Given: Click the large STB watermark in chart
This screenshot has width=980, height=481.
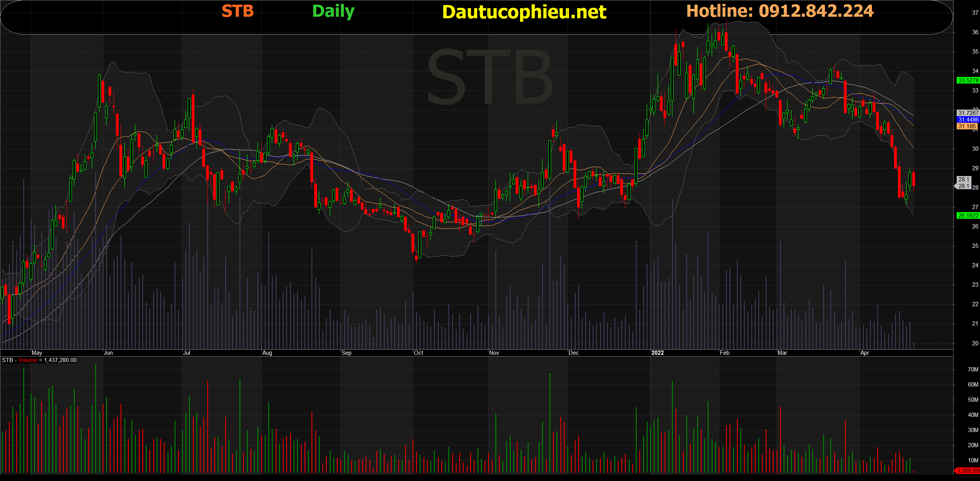Looking at the screenshot, I should (x=490, y=78).
